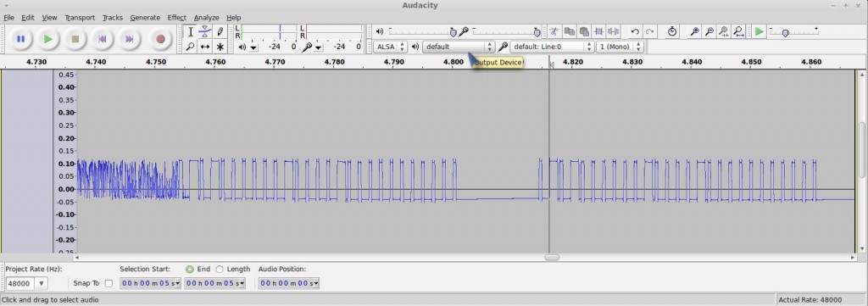Image resolution: width=868 pixels, height=306 pixels.
Task: Click the selection end time field
Action: (214, 283)
